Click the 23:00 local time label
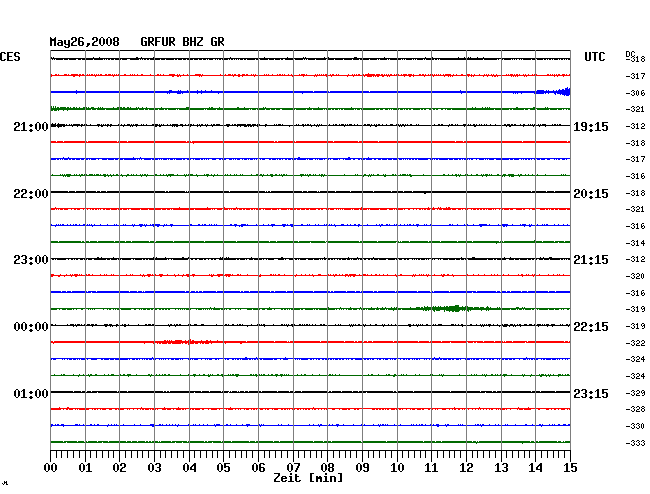 [x=31, y=260]
